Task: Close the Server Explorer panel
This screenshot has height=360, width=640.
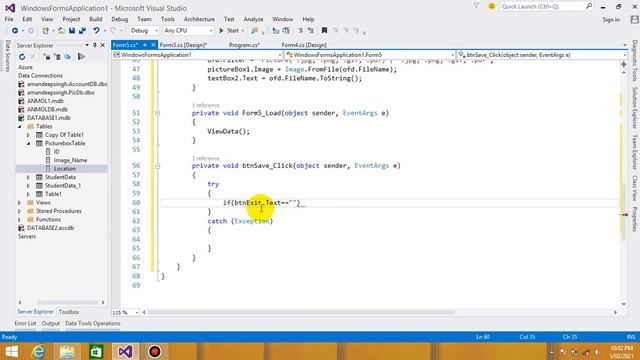Action: click(x=102, y=45)
